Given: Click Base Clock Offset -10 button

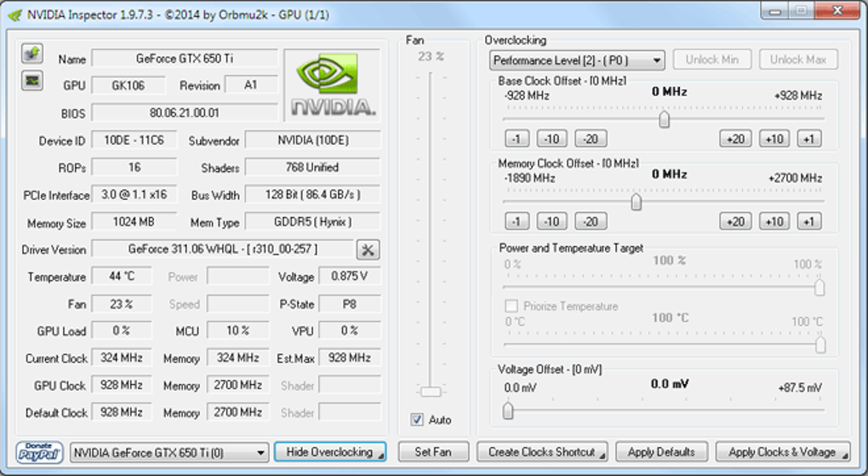Looking at the screenshot, I should point(552,139).
